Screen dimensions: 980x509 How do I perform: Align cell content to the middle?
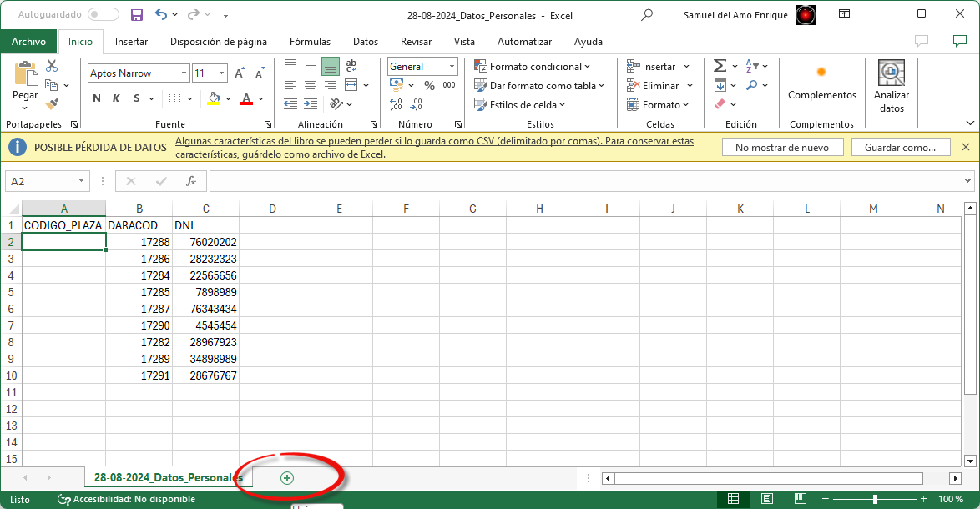(x=311, y=65)
